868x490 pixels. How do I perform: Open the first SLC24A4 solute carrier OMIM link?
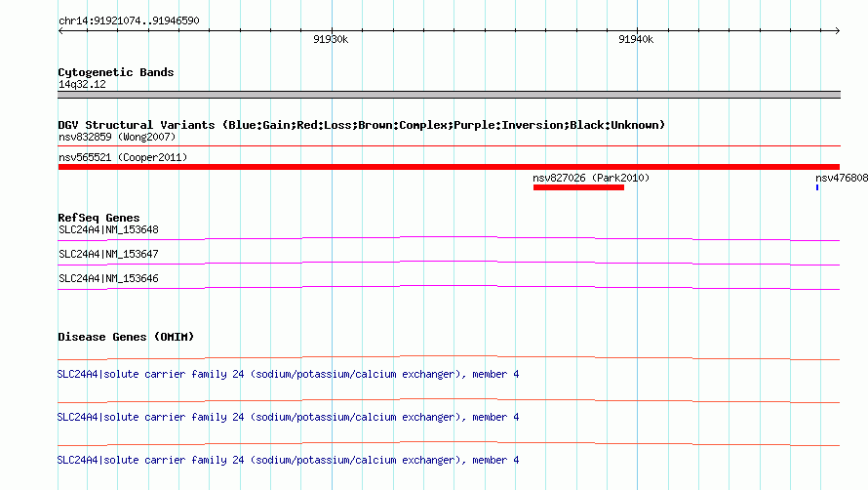[288, 374]
